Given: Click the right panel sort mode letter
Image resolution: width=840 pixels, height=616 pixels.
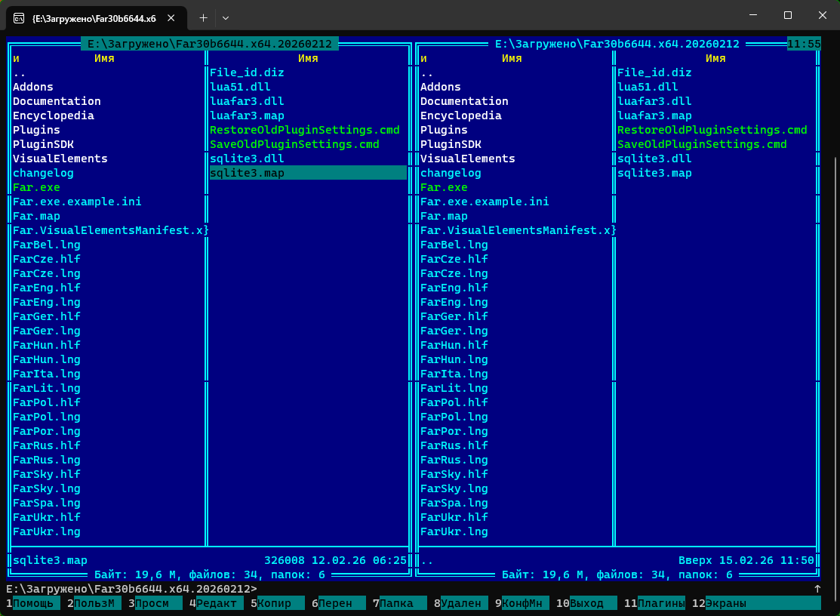Looking at the screenshot, I should [x=423, y=58].
